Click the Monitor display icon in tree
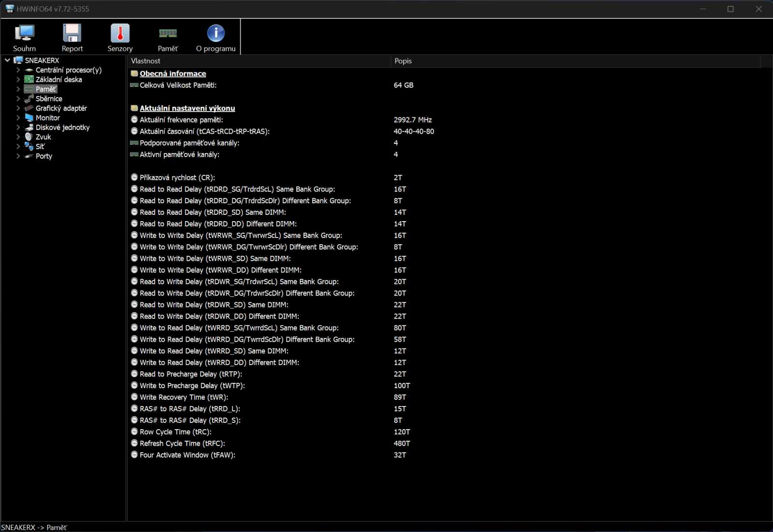The image size is (773, 532). [29, 118]
